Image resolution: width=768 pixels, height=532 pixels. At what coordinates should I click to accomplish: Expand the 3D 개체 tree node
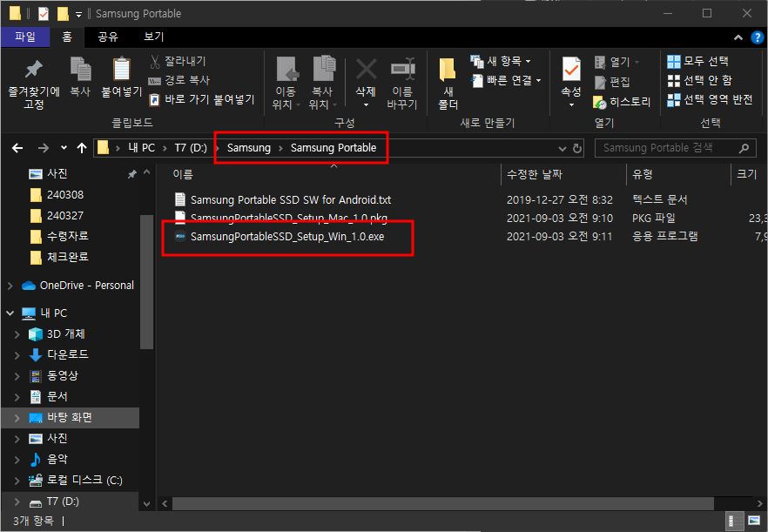17,334
